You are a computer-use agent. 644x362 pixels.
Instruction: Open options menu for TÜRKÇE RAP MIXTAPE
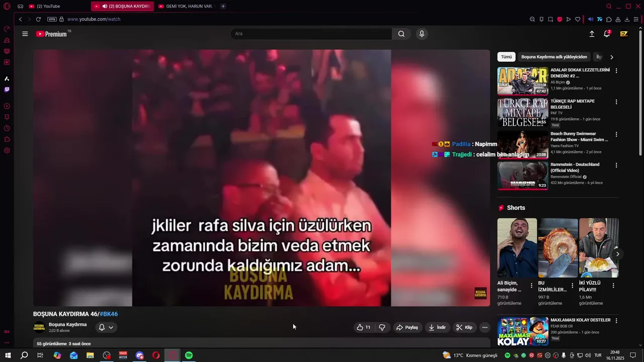(616, 102)
